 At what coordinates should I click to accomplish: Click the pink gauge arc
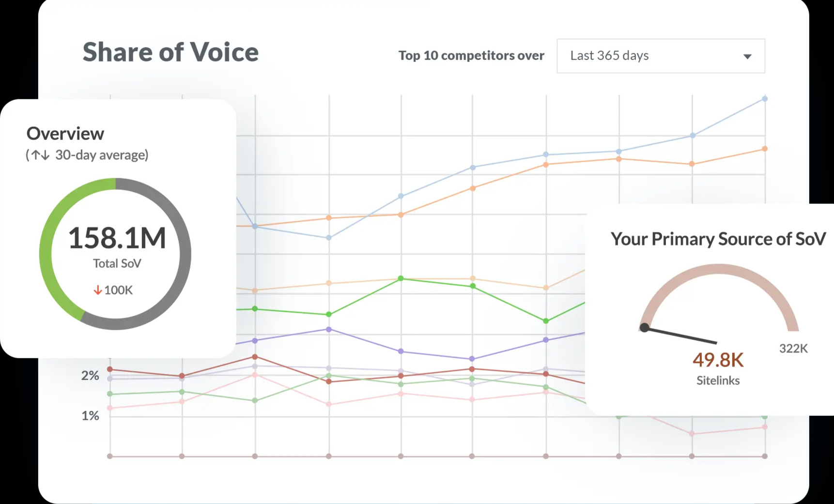tap(719, 270)
